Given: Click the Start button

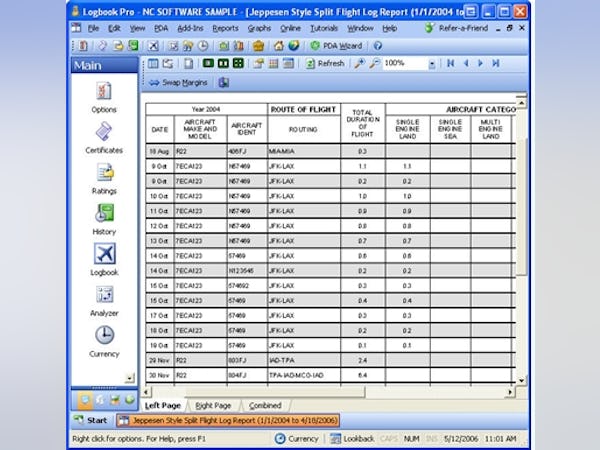Looking at the screenshot, I should point(90,420).
